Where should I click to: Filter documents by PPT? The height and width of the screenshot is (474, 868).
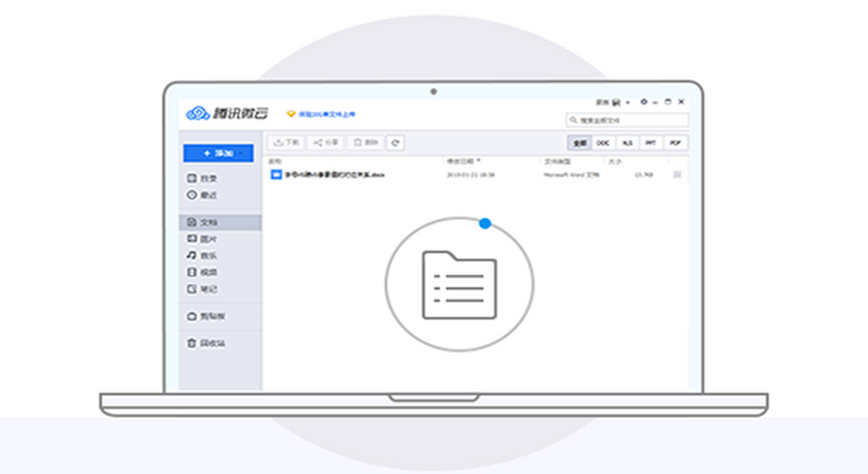click(x=652, y=143)
